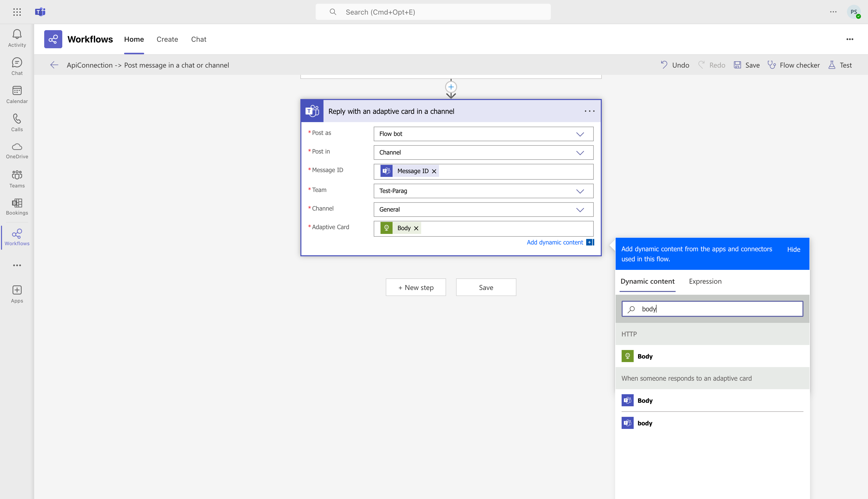Click the Message ID token chip
Image resolution: width=868 pixels, height=499 pixels.
(x=409, y=171)
